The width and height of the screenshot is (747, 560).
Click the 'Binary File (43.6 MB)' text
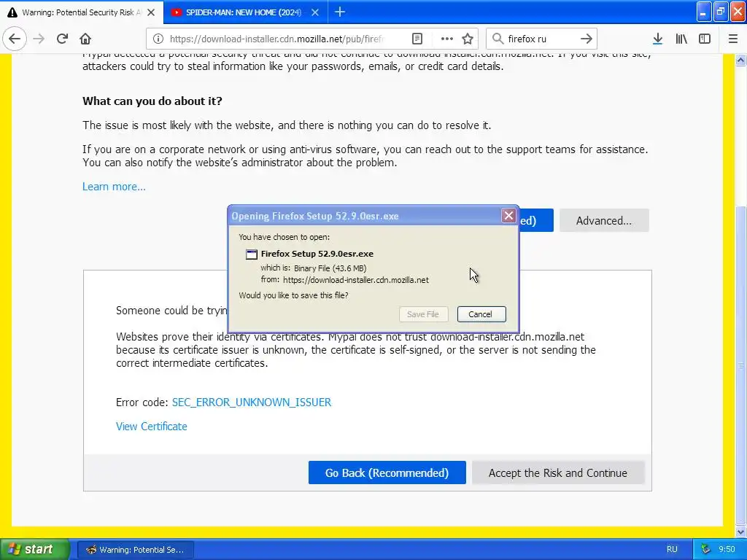(x=330, y=268)
